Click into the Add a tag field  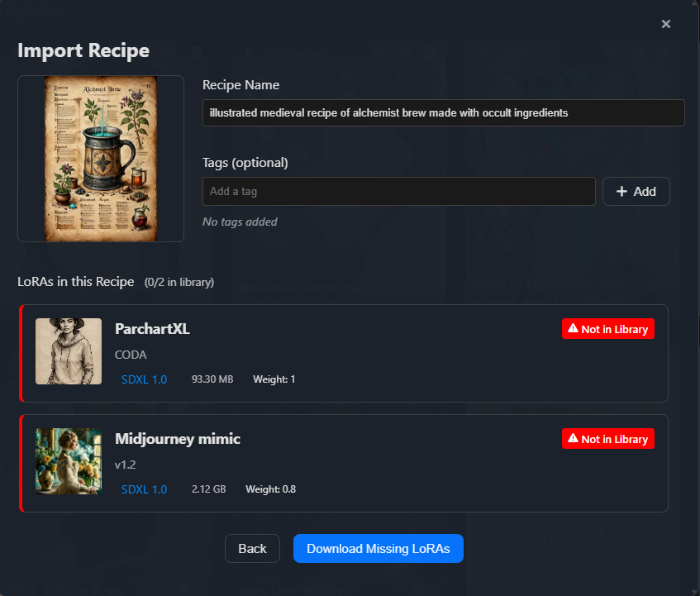(x=398, y=191)
